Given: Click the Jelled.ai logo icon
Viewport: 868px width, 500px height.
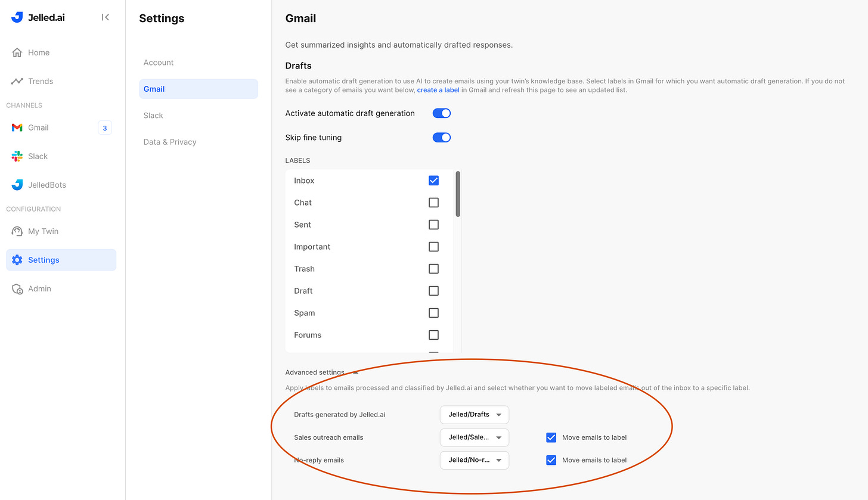Looking at the screenshot, I should 17,17.
